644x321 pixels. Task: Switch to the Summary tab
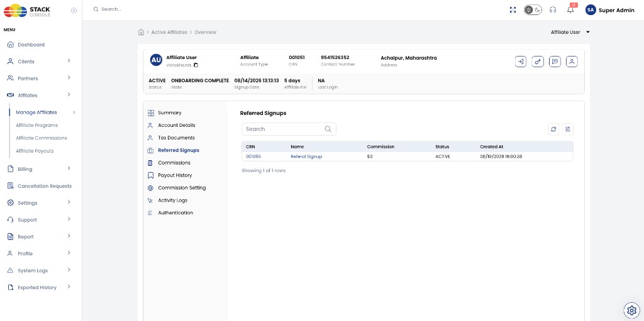pyautogui.click(x=169, y=112)
